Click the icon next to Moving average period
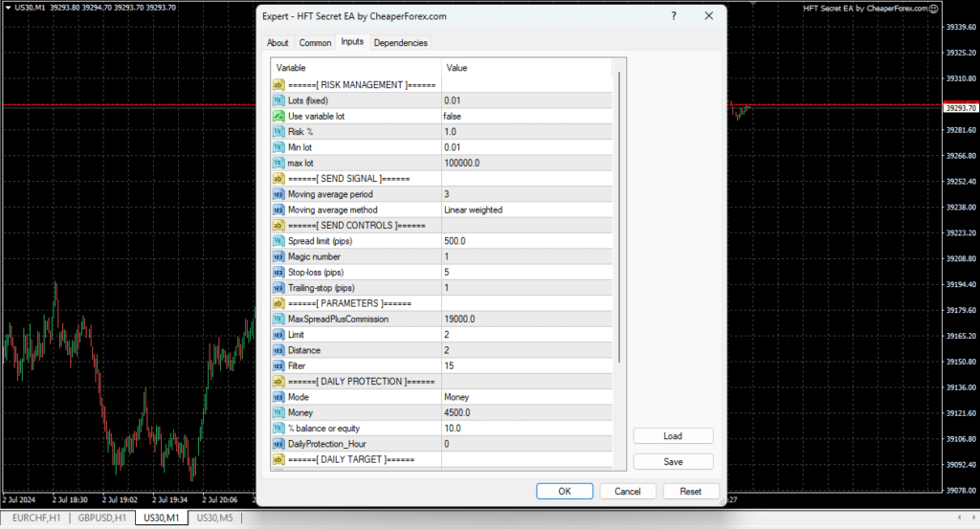Screen dimensions: 980x529 coord(278,194)
